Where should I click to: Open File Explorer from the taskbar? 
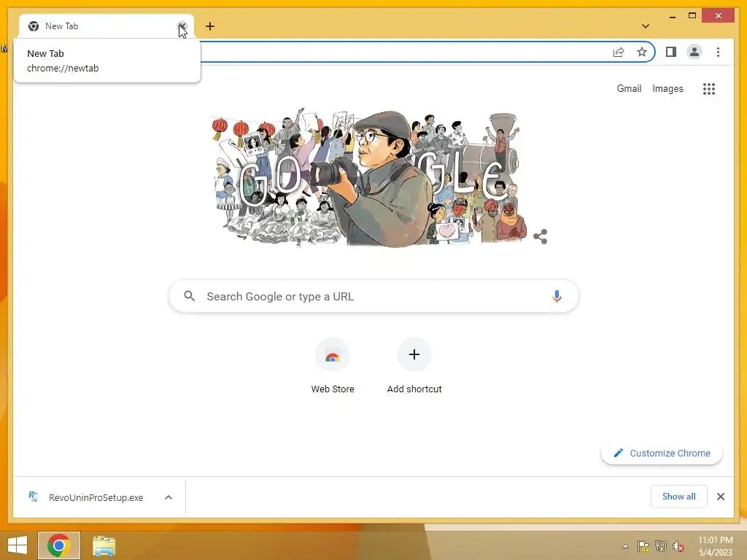pyautogui.click(x=104, y=545)
